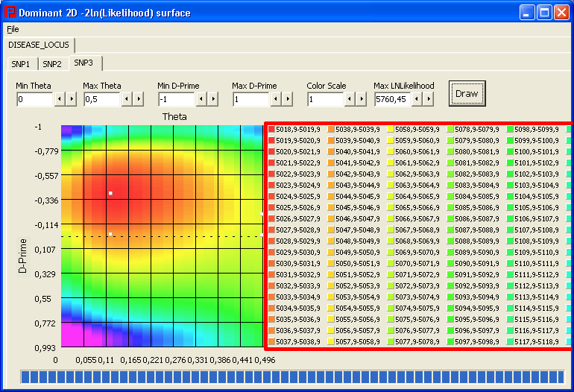This screenshot has height=392, width=574.
Task: Increase Max Theta with right arrow
Action: [x=139, y=99]
